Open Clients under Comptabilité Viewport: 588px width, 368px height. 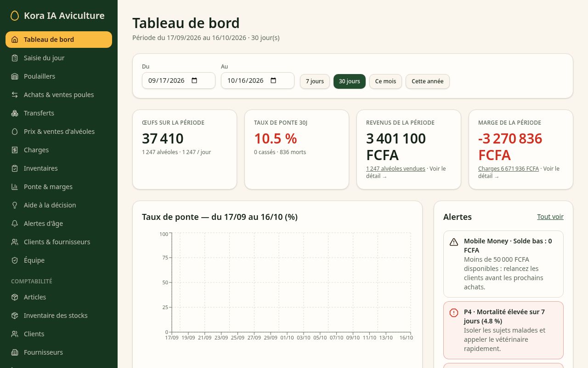point(59,334)
